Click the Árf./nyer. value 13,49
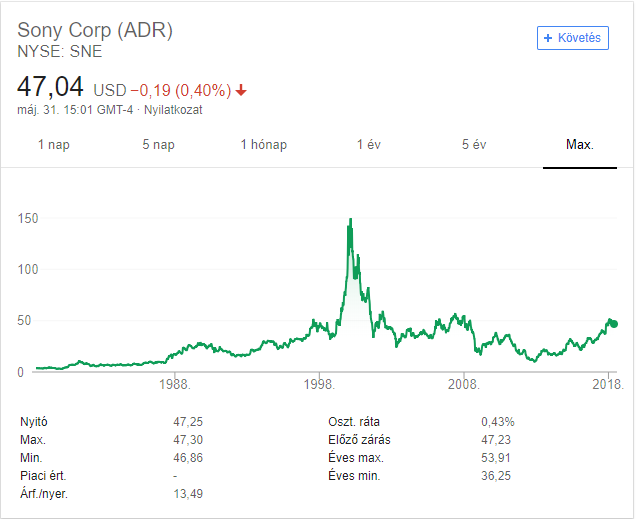The height and width of the screenshot is (519, 636). [x=187, y=494]
